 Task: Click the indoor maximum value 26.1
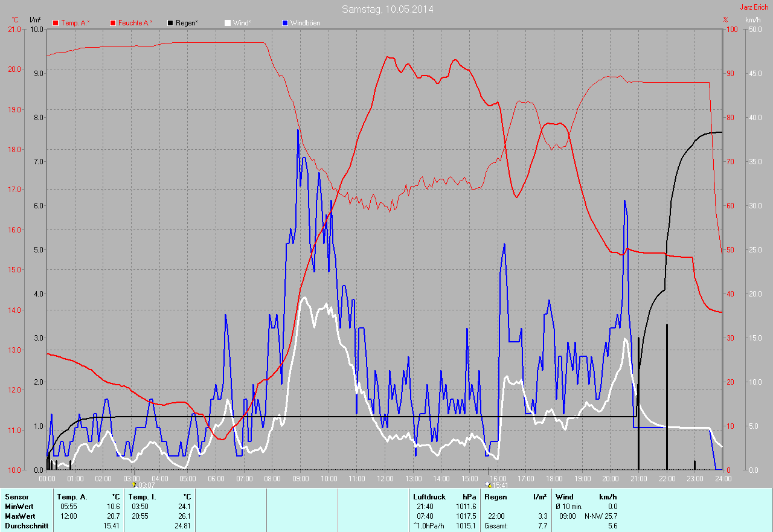pos(184,516)
